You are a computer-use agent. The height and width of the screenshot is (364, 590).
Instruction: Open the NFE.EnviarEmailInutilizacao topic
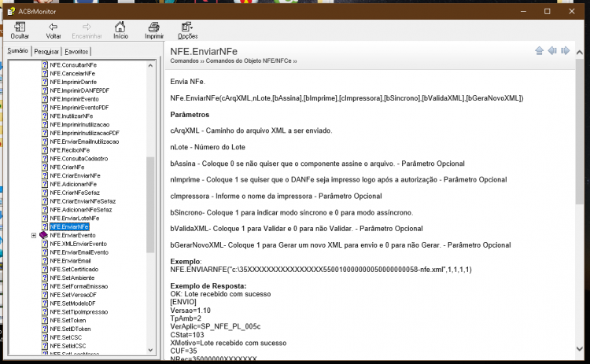tap(84, 142)
